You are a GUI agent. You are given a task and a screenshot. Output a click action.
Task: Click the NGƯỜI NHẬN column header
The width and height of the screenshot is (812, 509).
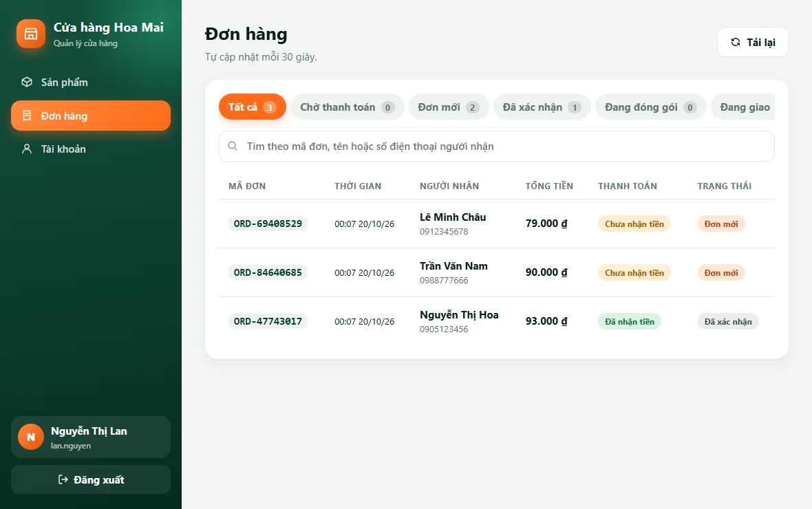pos(449,186)
